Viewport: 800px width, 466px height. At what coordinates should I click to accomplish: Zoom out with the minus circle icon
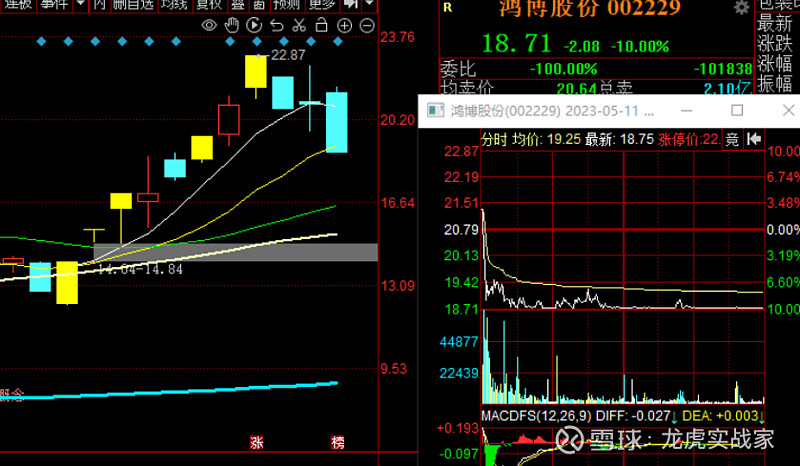(x=365, y=24)
